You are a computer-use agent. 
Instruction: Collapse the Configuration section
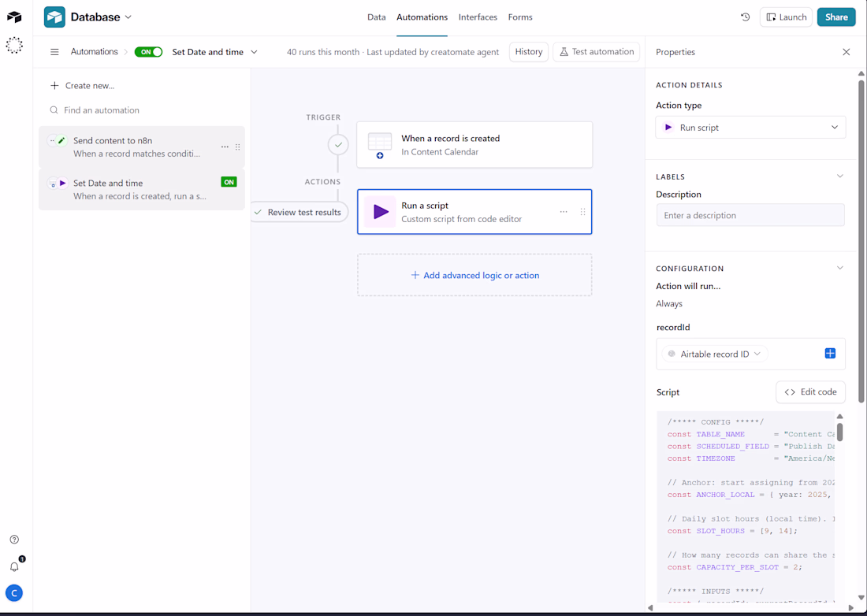coord(840,268)
